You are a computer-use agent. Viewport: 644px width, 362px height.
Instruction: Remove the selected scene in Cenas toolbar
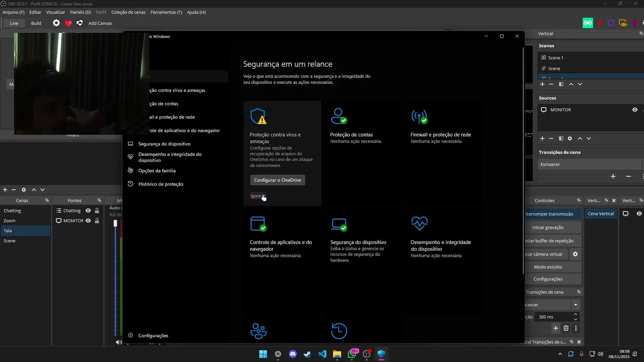14,190
